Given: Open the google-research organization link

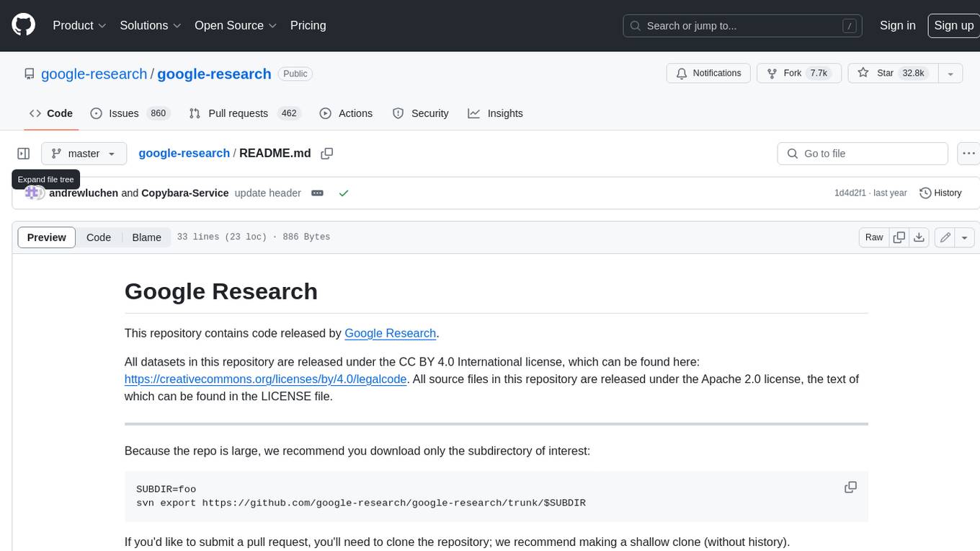Looking at the screenshot, I should (x=94, y=74).
